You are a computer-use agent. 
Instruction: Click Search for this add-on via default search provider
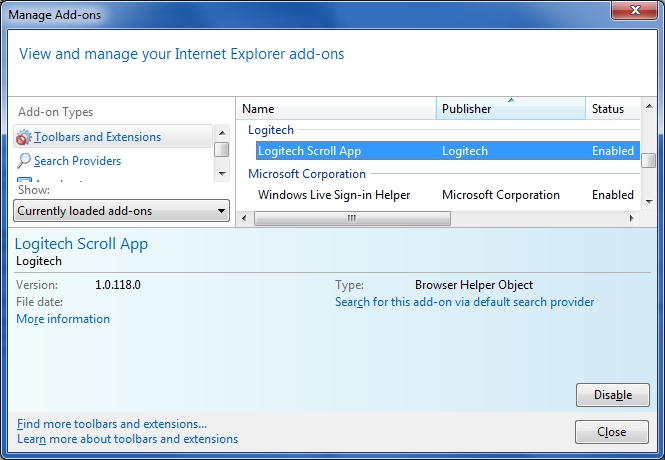click(x=464, y=302)
